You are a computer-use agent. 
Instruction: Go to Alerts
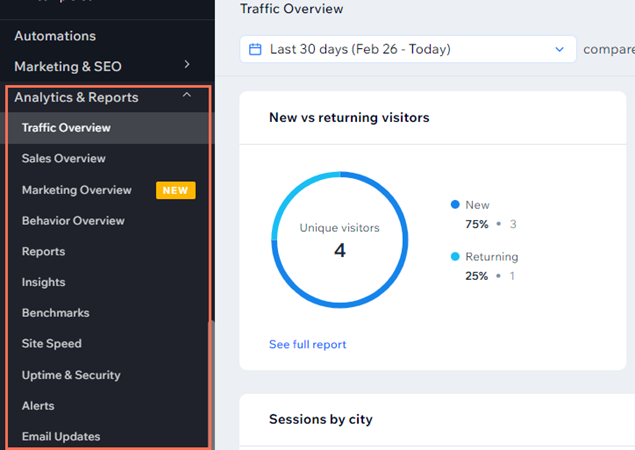tap(38, 406)
